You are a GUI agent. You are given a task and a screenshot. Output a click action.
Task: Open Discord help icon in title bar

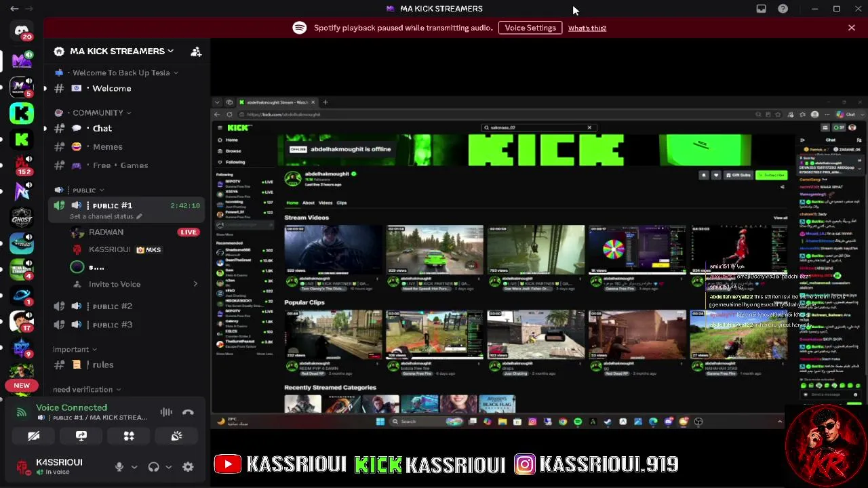coord(783,9)
